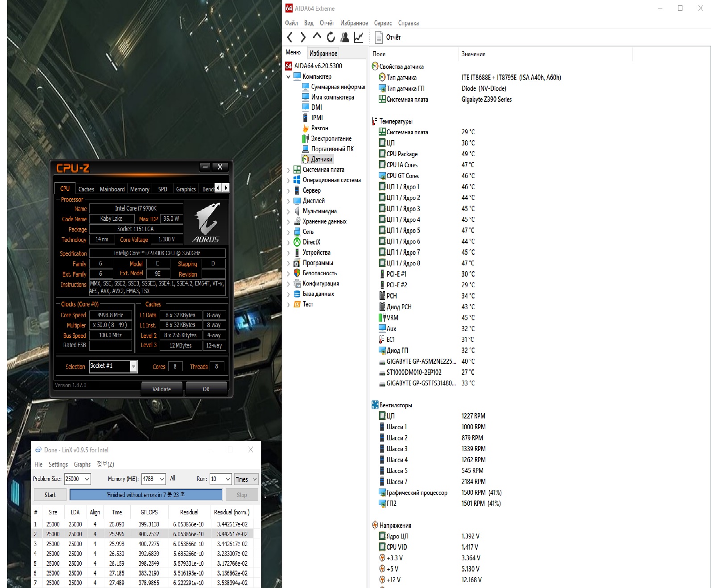Click the Напряжения voltage section icon
Viewport: 711px width, 588px height.
pos(375,525)
